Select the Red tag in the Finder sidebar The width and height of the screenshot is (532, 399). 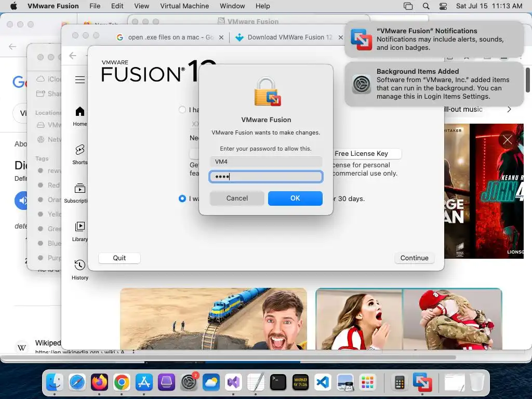[49, 185]
